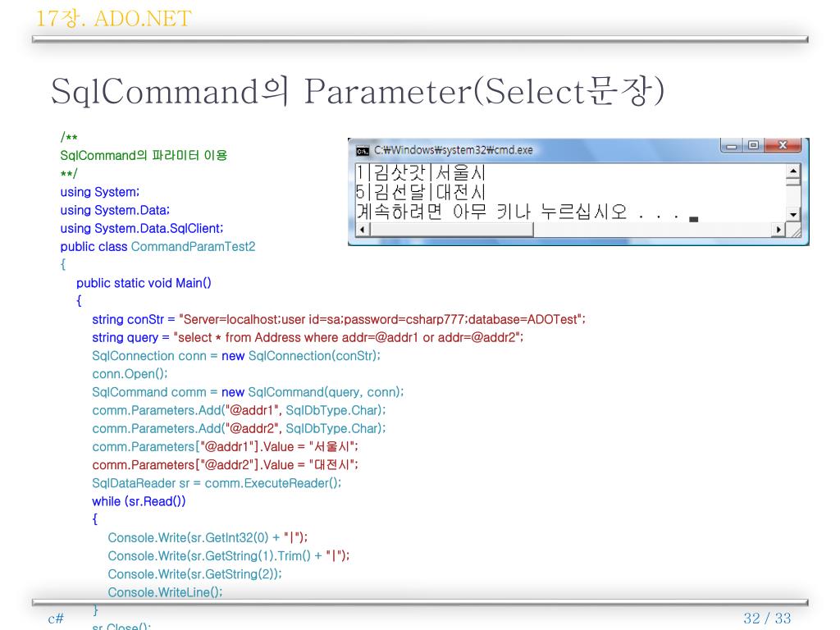Click the line 'using System;'
The image size is (840, 630).
coord(99,192)
